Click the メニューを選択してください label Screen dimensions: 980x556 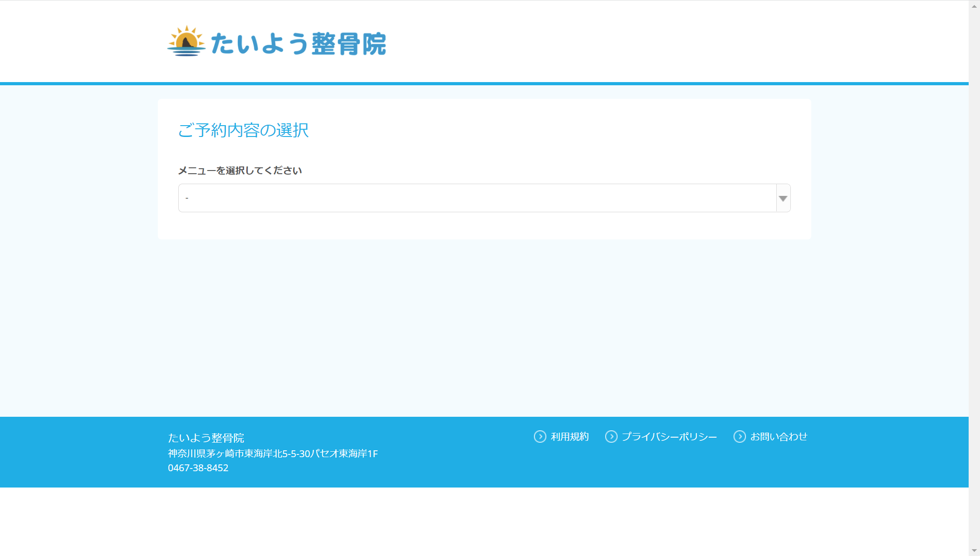tap(240, 171)
